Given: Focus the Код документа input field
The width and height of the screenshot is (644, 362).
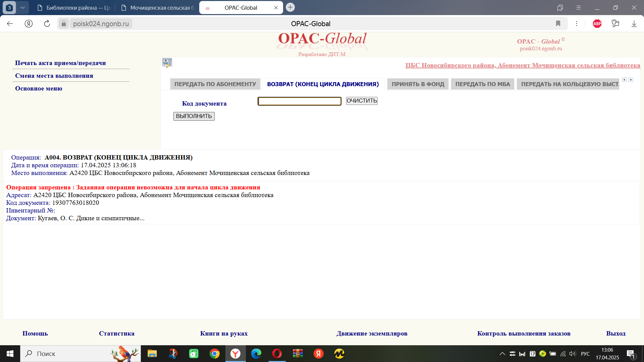Looking at the screenshot, I should [299, 101].
